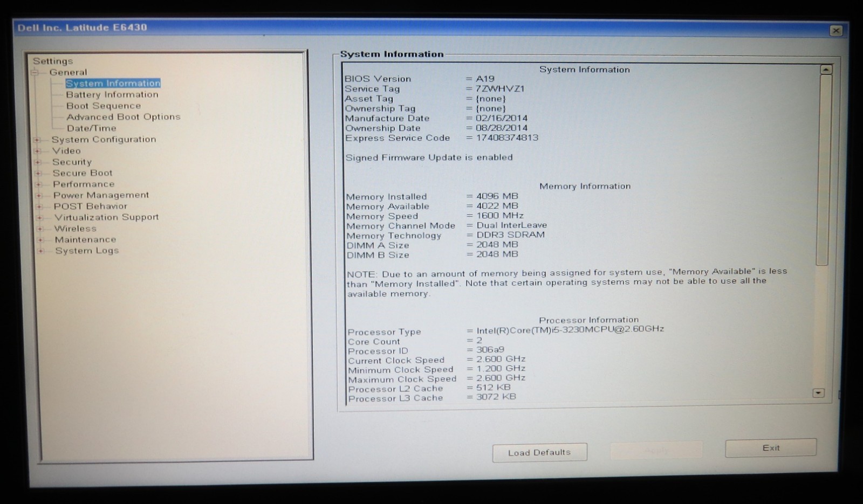Select System Information in tree
The height and width of the screenshot is (504, 863).
pos(113,83)
